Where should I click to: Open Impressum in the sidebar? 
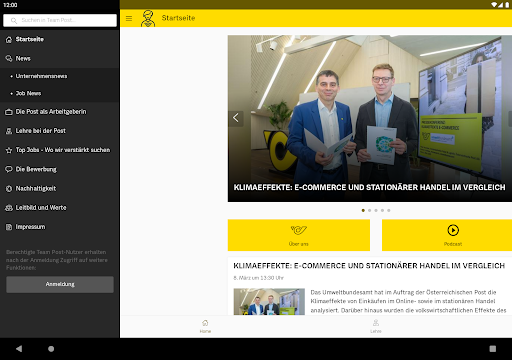point(60,227)
